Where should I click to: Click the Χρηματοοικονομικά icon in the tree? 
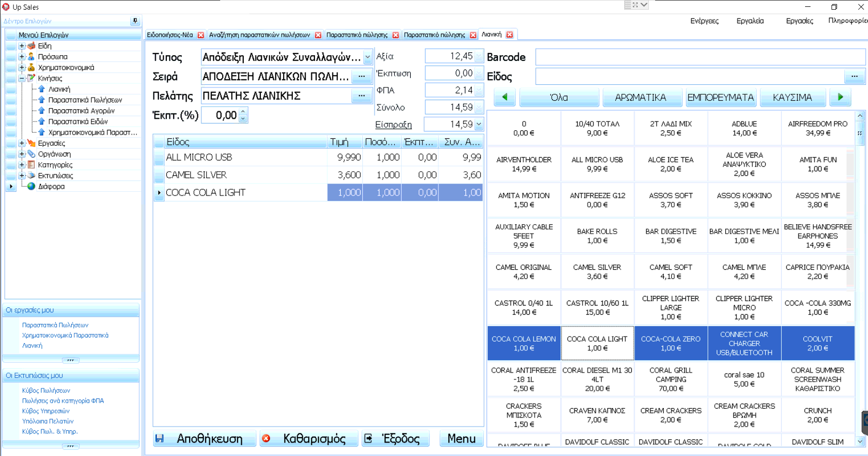tap(31, 67)
